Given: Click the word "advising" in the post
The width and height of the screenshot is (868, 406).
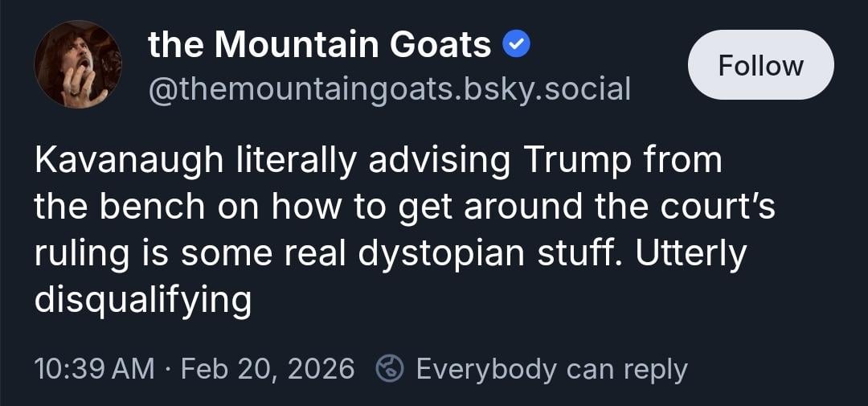Looking at the screenshot, I should coord(439,161).
